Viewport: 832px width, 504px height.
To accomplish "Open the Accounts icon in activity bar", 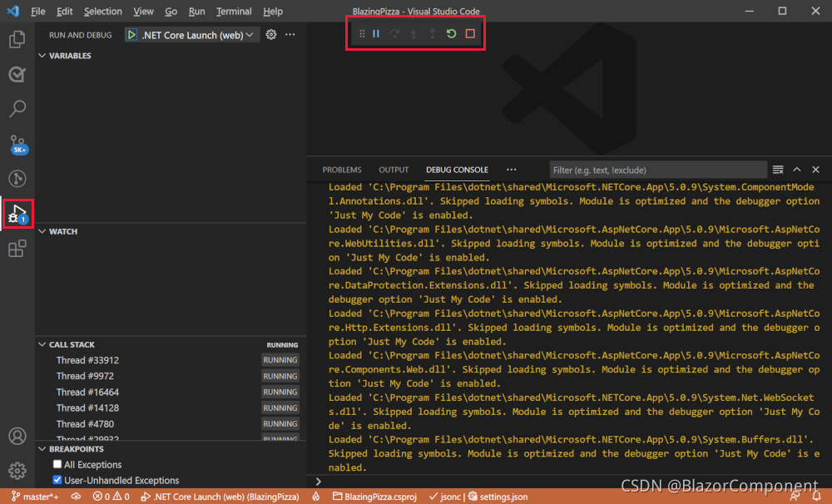I will pos(17,436).
